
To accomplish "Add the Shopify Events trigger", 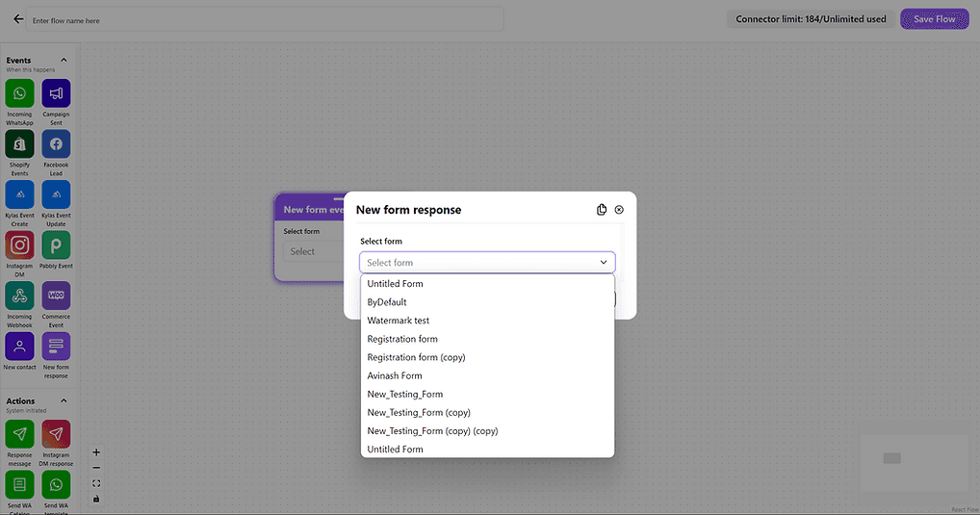I will pos(19,144).
